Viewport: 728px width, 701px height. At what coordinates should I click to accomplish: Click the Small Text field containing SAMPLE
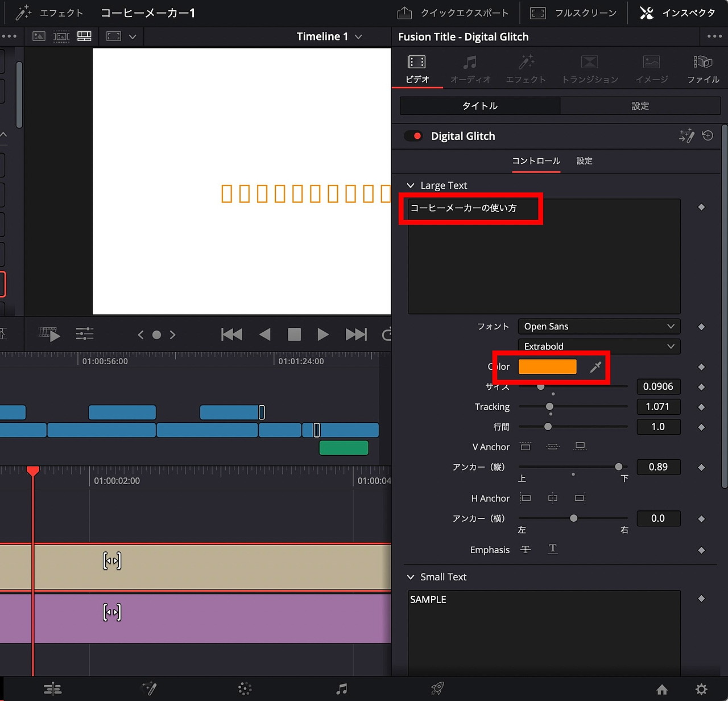[544, 633]
